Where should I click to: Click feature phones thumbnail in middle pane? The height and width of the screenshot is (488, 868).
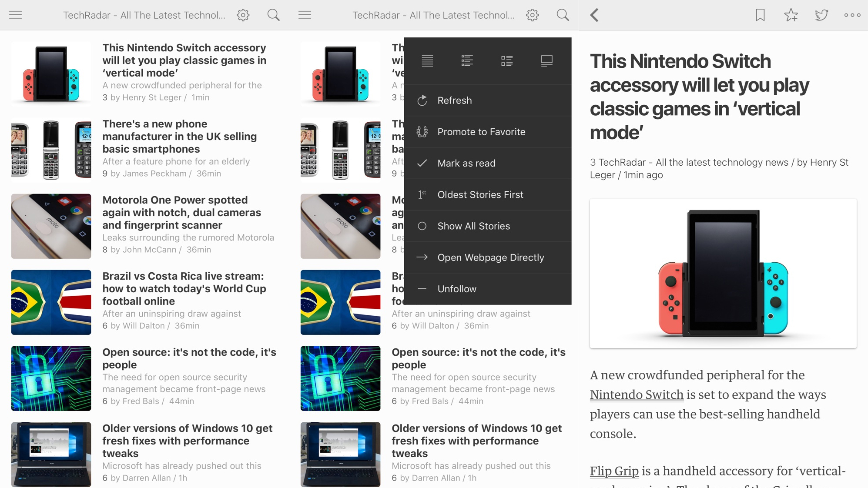(x=341, y=150)
